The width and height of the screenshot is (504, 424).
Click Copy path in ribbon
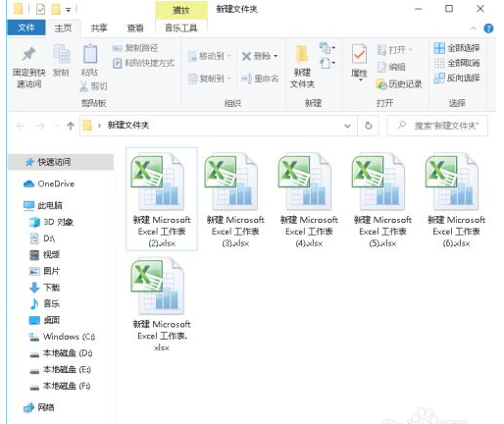(135, 48)
